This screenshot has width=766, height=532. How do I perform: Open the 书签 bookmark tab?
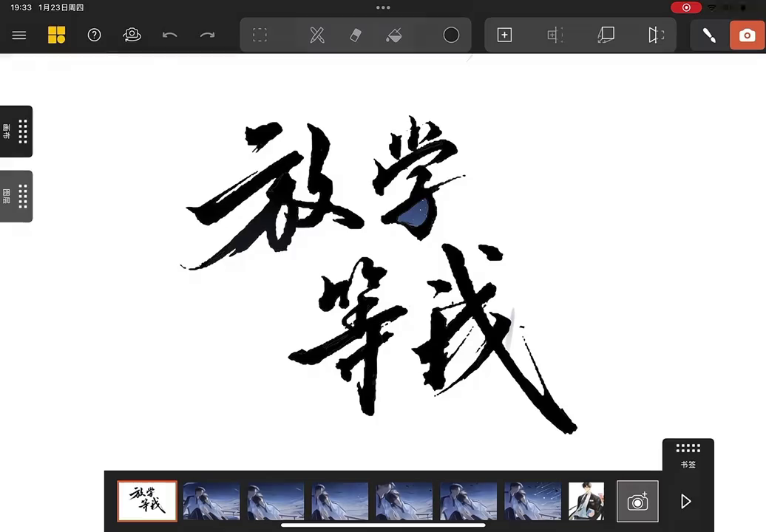[x=688, y=455]
